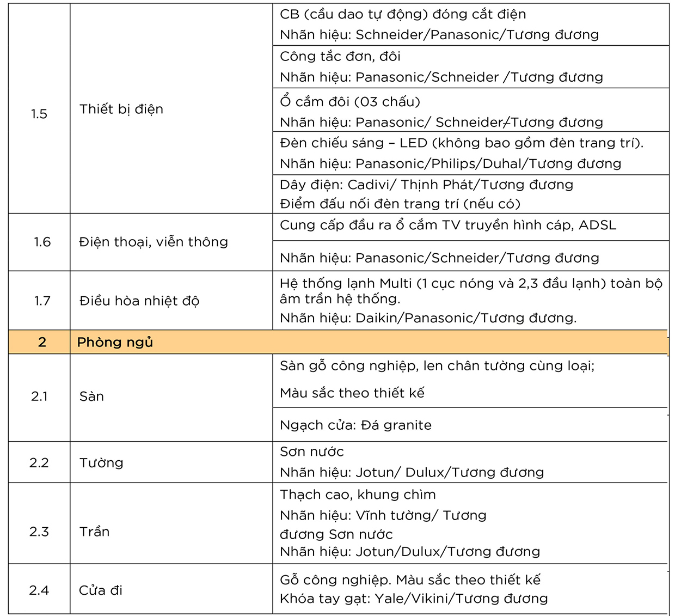675x616 pixels.
Task: Click 'Nhãn hiệu: Daikin/Panasonic/Tương đương' line
Action: 428,318
